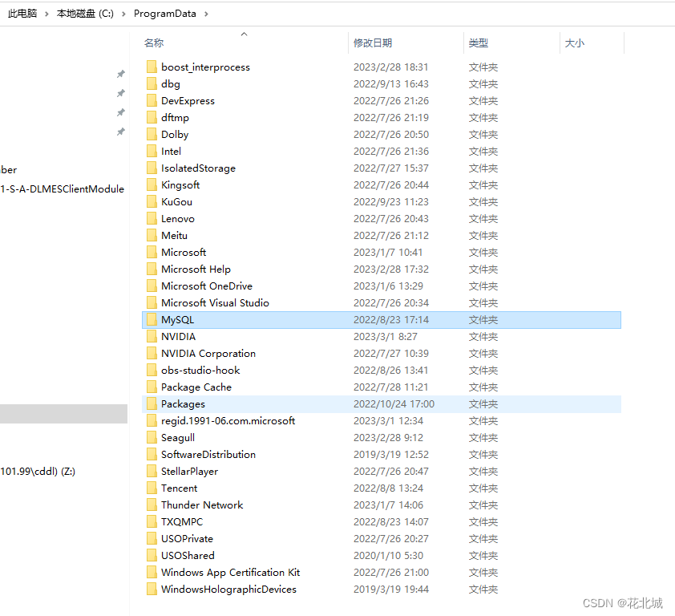This screenshot has width=675, height=616.
Task: Click the first pin icon in the sidebar
Action: click(121, 74)
